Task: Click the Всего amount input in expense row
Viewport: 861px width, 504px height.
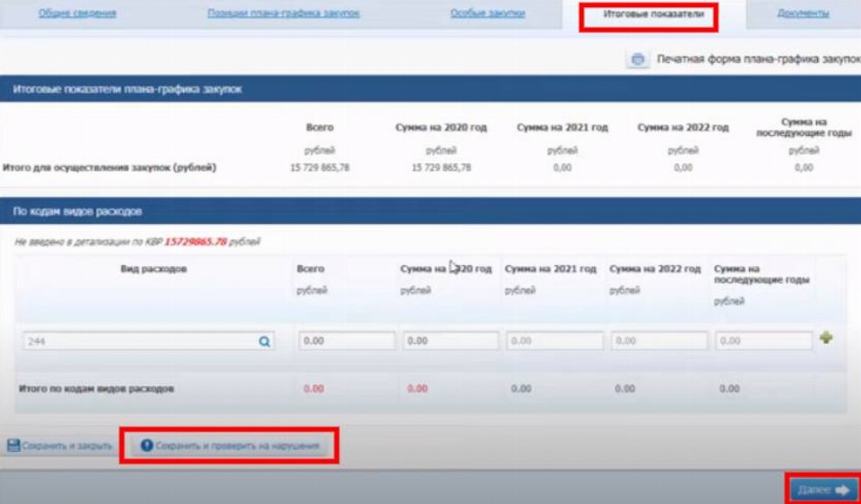Action: tap(346, 341)
